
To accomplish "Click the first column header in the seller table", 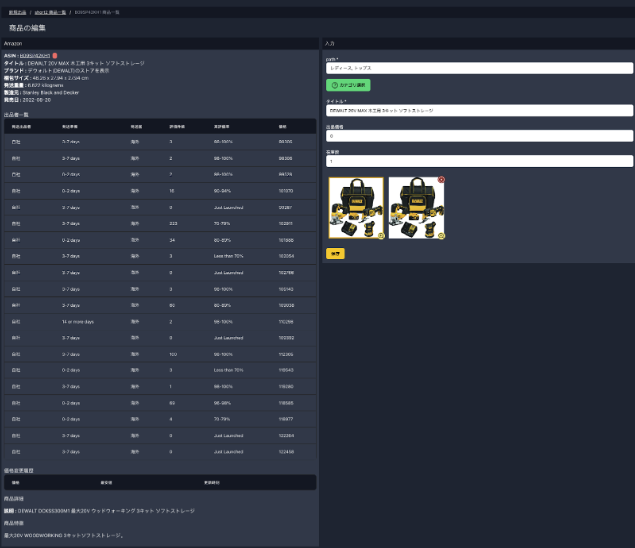I will (x=21, y=127).
